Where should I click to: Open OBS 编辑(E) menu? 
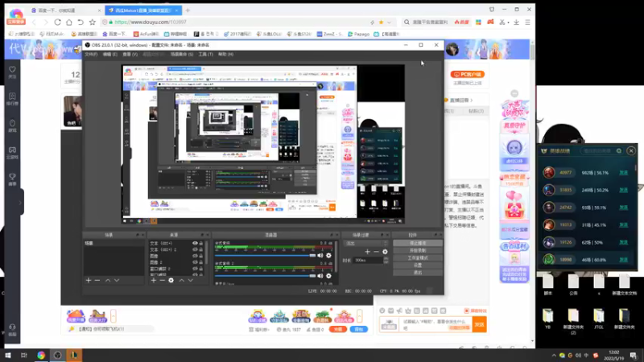tap(109, 54)
